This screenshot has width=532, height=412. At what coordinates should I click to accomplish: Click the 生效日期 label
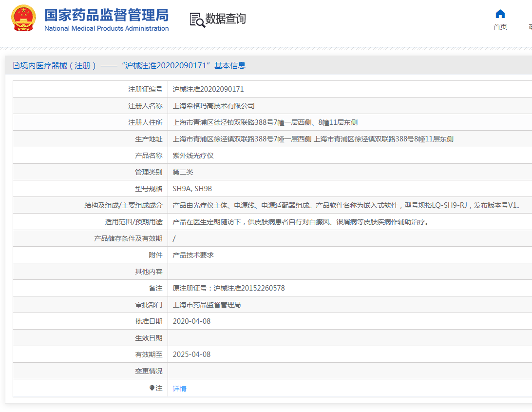tap(149, 338)
